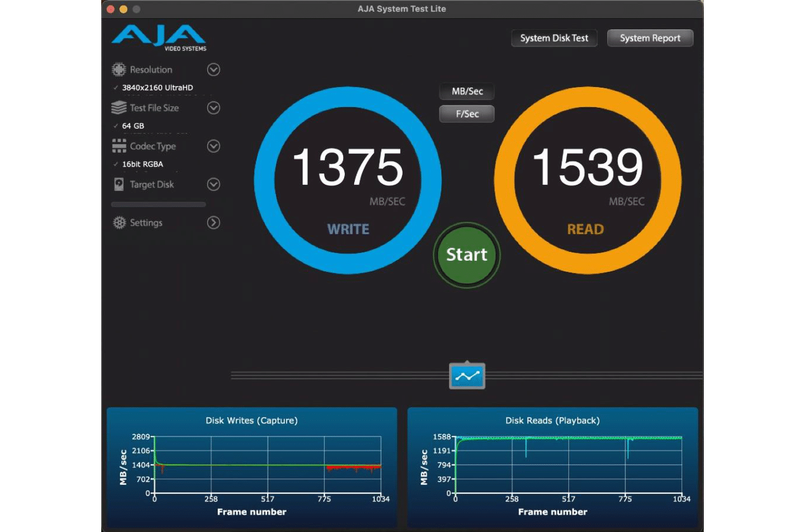Click the Disk Writes (Capture) graph
Image resolution: width=805 pixels, height=532 pixels.
coord(252,468)
